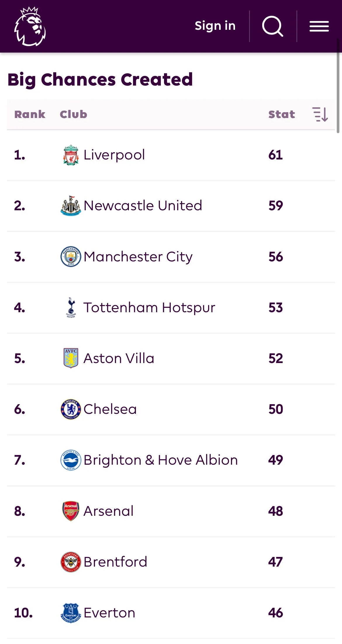Tap the Sign in link

coord(215,26)
